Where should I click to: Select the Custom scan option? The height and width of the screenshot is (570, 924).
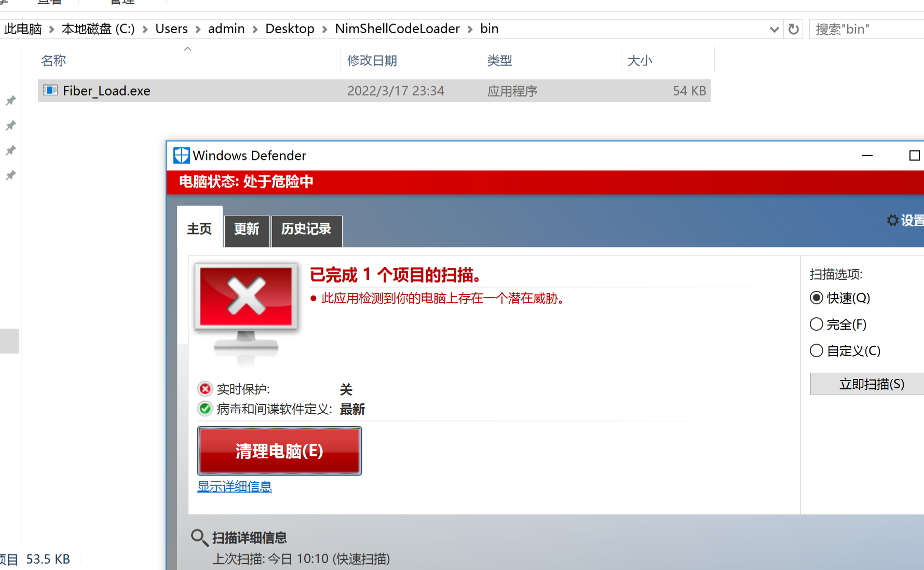pyautogui.click(x=817, y=351)
